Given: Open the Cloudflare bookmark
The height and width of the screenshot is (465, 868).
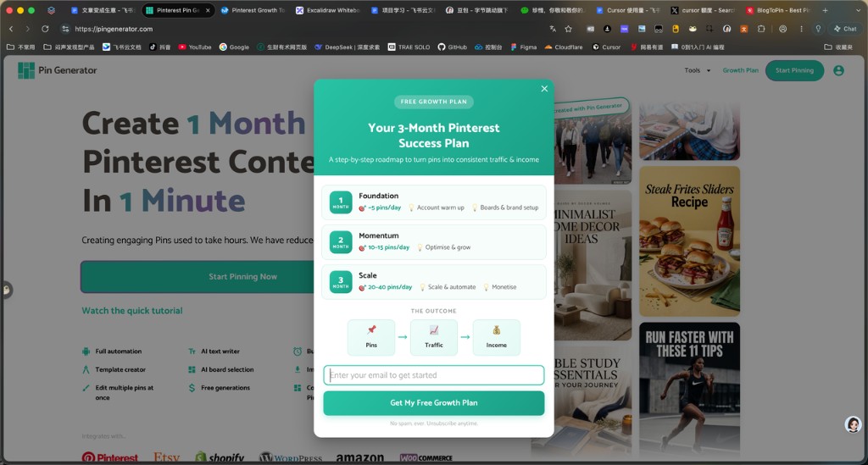Looking at the screenshot, I should [564, 47].
